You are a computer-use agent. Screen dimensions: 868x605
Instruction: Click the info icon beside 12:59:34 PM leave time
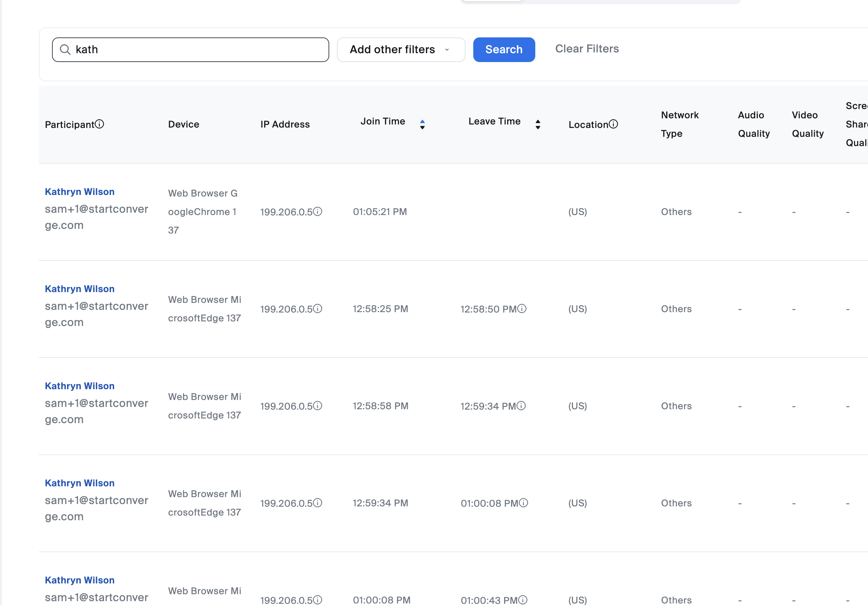coord(521,406)
